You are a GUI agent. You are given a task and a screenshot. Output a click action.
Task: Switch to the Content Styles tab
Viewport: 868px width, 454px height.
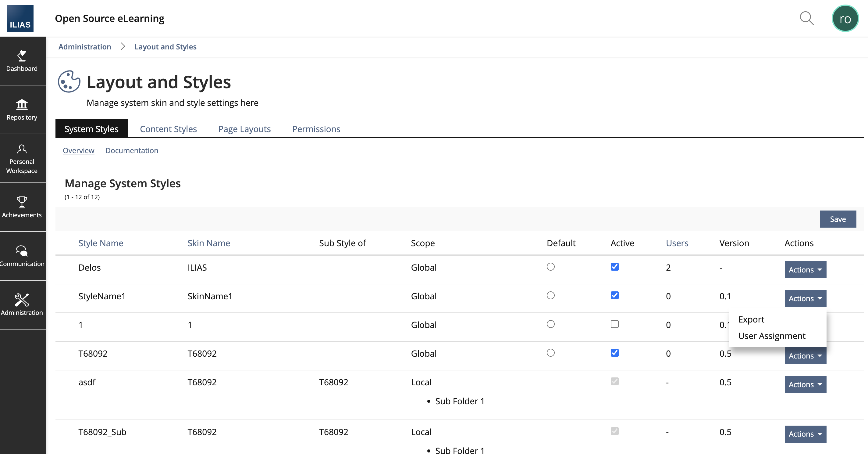point(168,129)
